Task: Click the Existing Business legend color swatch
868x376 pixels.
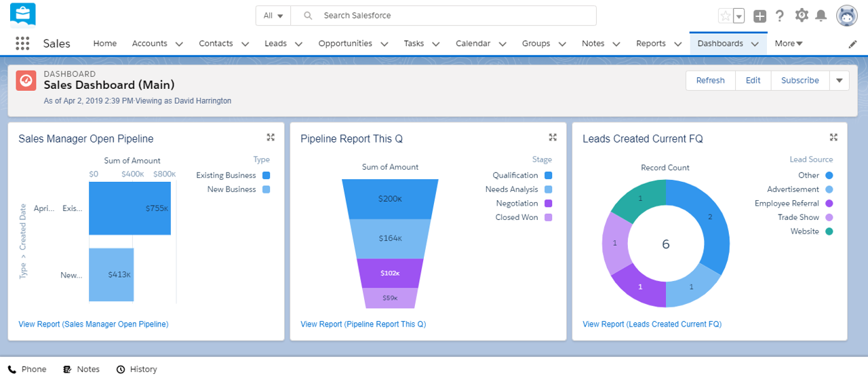Action: (x=267, y=175)
